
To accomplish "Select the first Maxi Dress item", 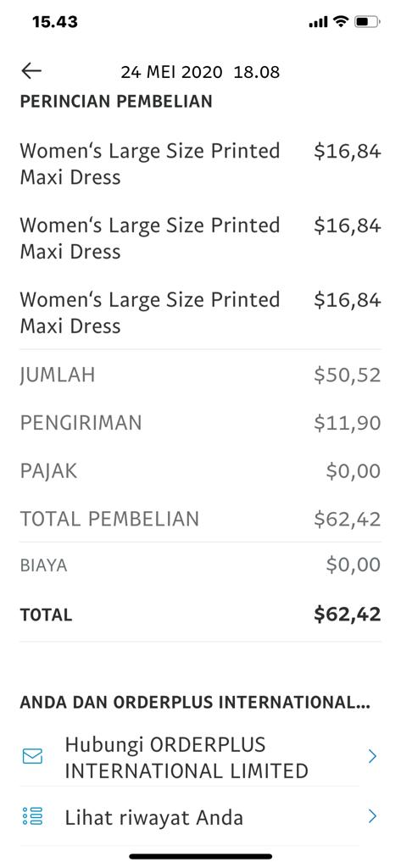I will [x=200, y=164].
